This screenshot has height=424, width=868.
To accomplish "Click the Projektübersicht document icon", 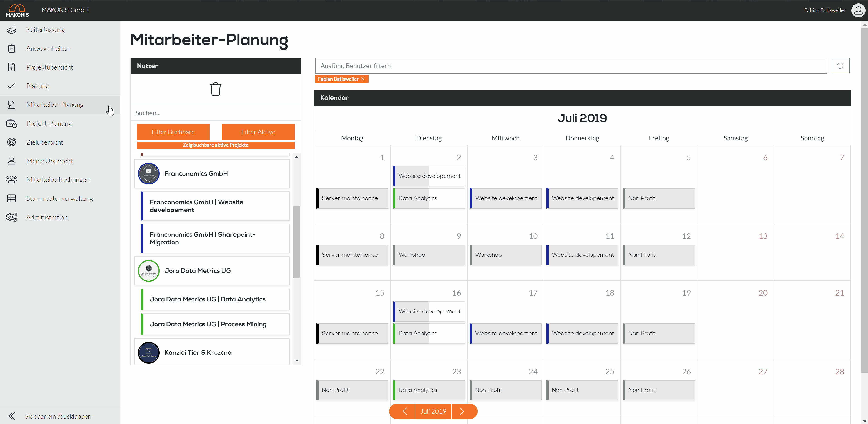I will click(12, 67).
